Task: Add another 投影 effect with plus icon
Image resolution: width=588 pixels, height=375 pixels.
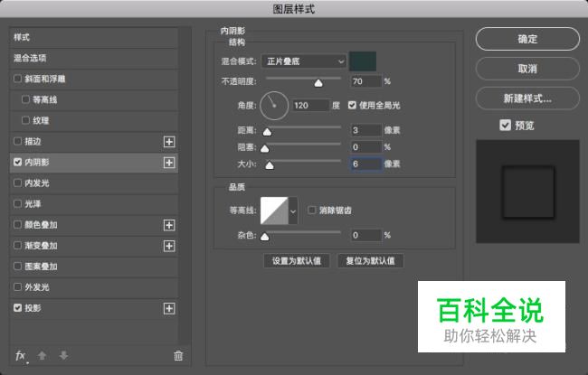Action: tap(169, 309)
